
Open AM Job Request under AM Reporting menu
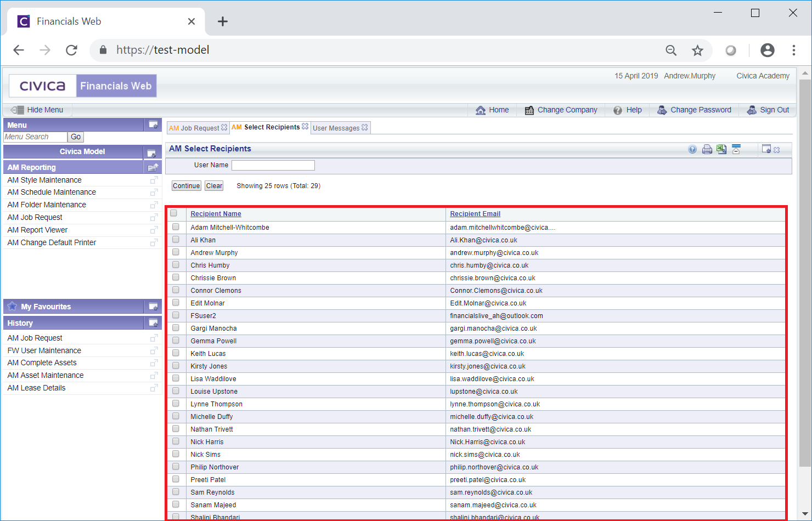(35, 218)
